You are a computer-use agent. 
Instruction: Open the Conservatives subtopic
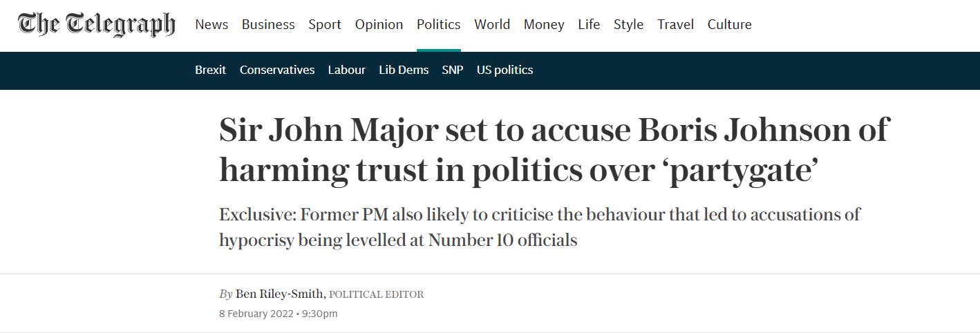[277, 70]
